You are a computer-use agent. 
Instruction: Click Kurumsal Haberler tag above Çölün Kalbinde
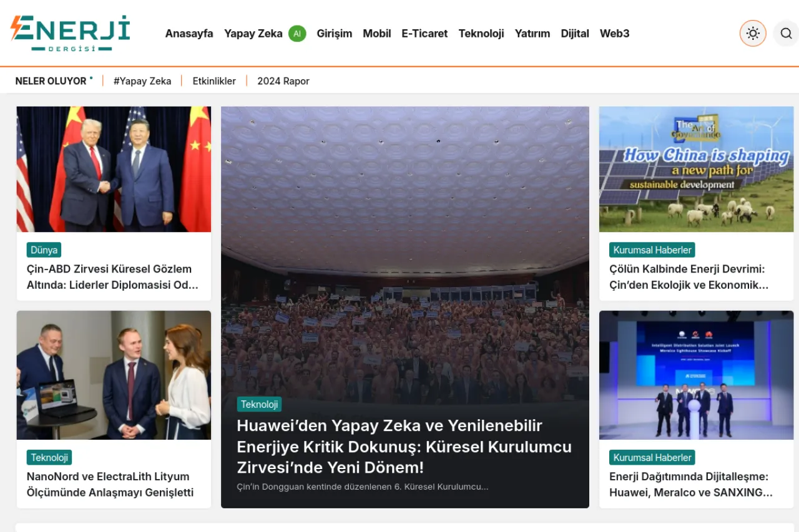click(x=652, y=250)
